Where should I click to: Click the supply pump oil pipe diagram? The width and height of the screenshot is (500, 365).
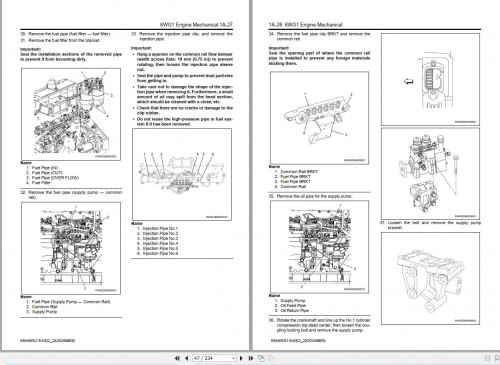tap(319, 247)
